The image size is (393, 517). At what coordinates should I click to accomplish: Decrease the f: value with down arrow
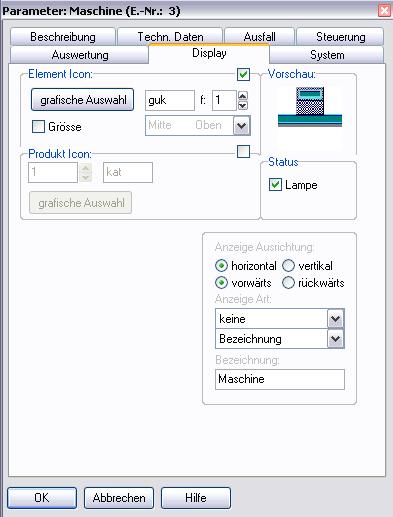pos(243,105)
